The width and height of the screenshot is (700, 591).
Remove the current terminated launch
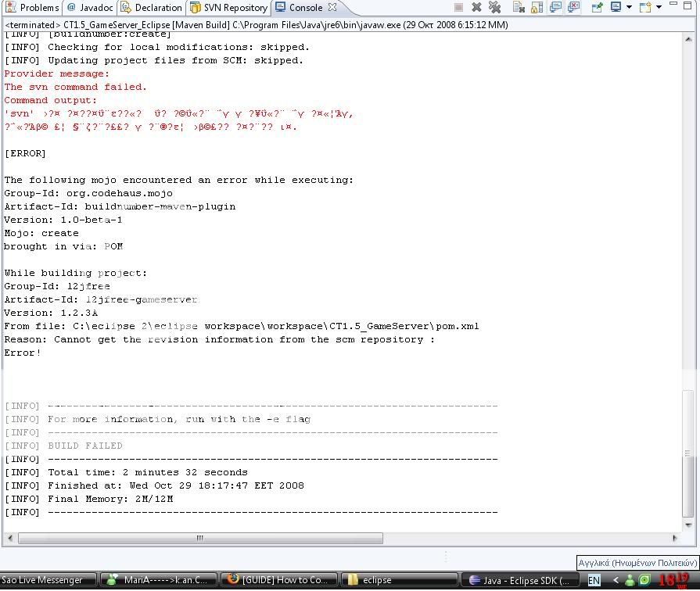click(x=476, y=8)
